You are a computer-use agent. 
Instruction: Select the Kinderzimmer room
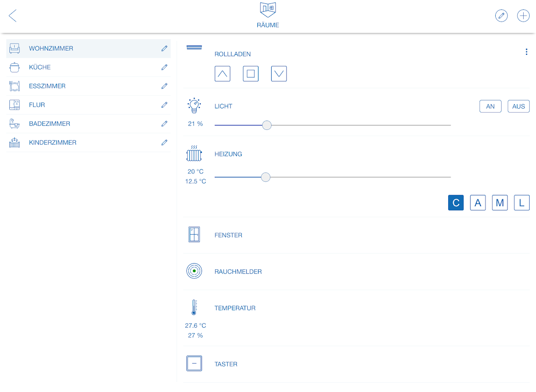point(89,143)
